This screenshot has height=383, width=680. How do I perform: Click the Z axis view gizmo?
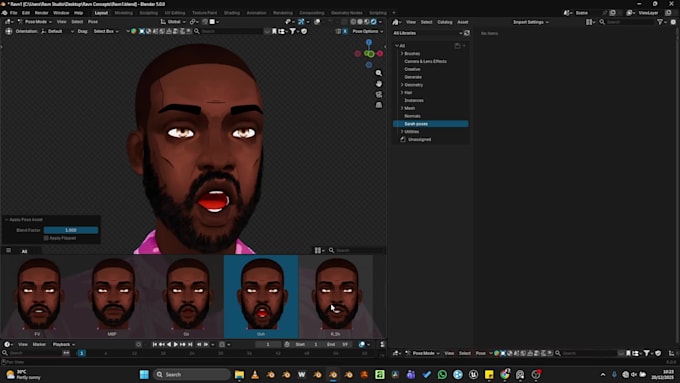point(369,43)
